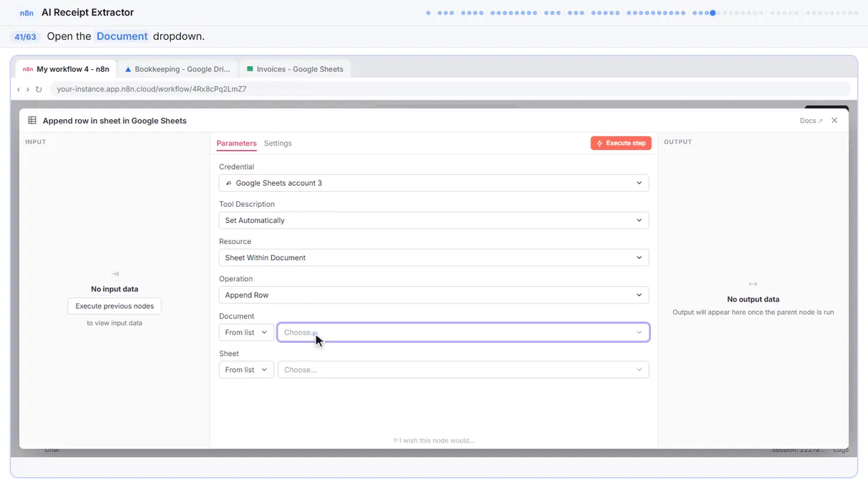
Task: Click the "No input data" text
Action: pyautogui.click(x=115, y=289)
